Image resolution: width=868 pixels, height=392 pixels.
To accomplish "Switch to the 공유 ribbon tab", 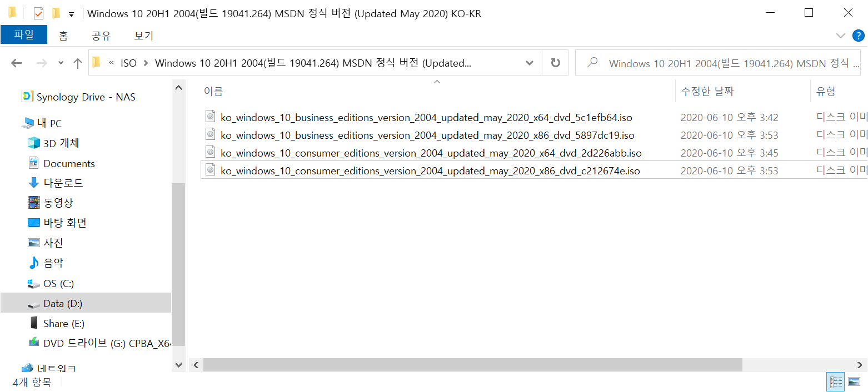I will click(101, 36).
